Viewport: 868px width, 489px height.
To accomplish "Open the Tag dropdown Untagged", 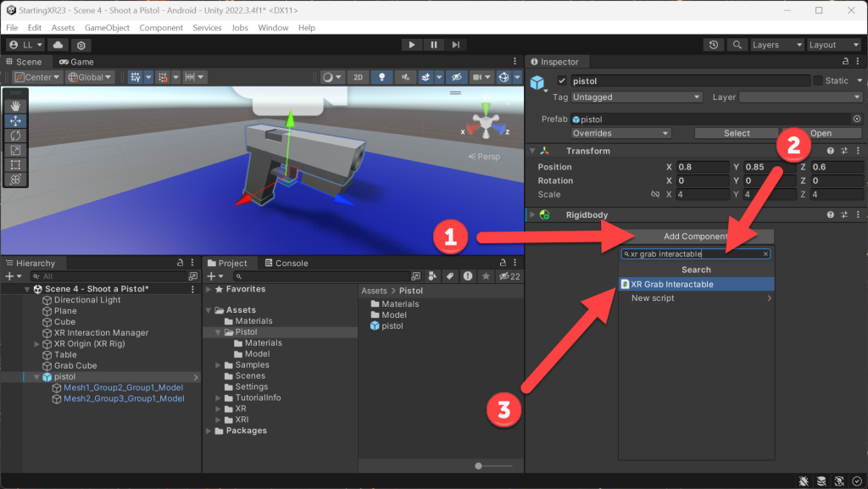I will [637, 97].
